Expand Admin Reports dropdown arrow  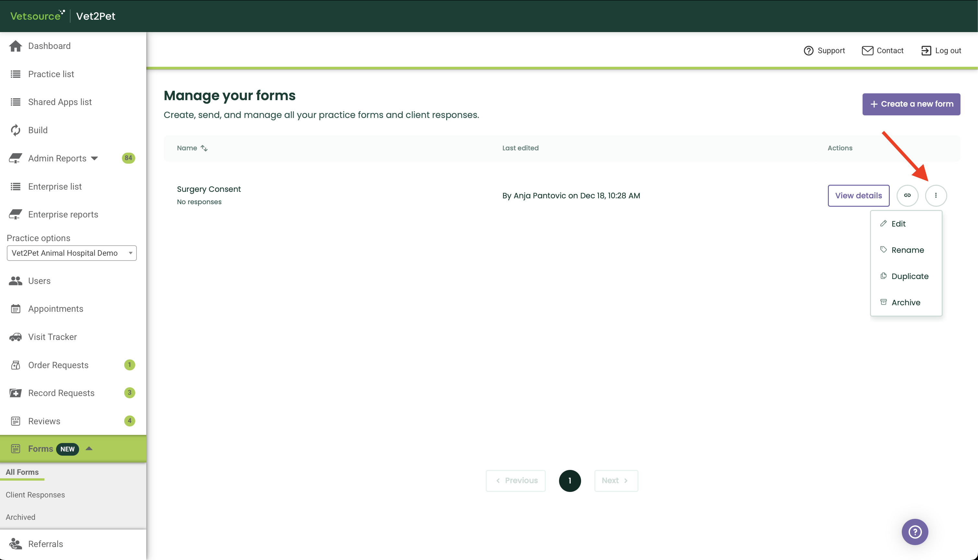[x=94, y=158]
